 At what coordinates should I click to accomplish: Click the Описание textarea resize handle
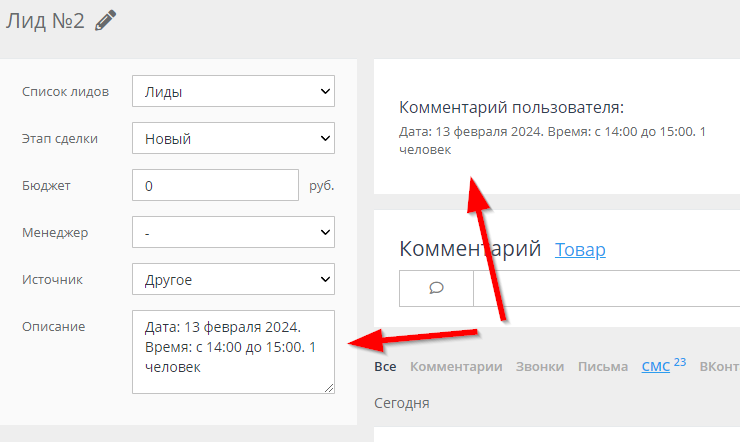329,388
